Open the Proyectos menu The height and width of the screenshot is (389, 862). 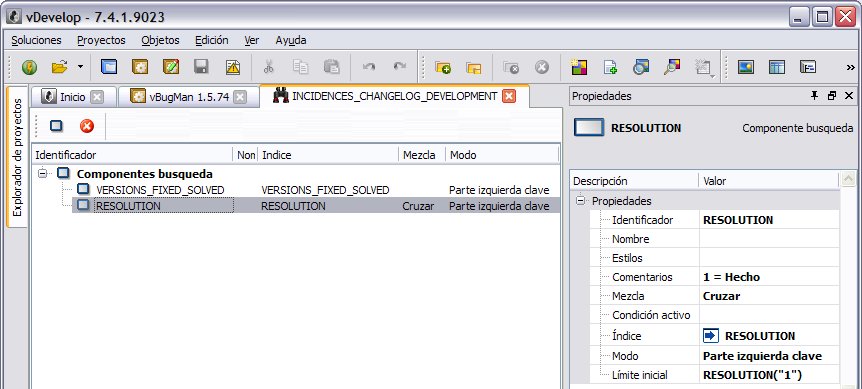[101, 40]
